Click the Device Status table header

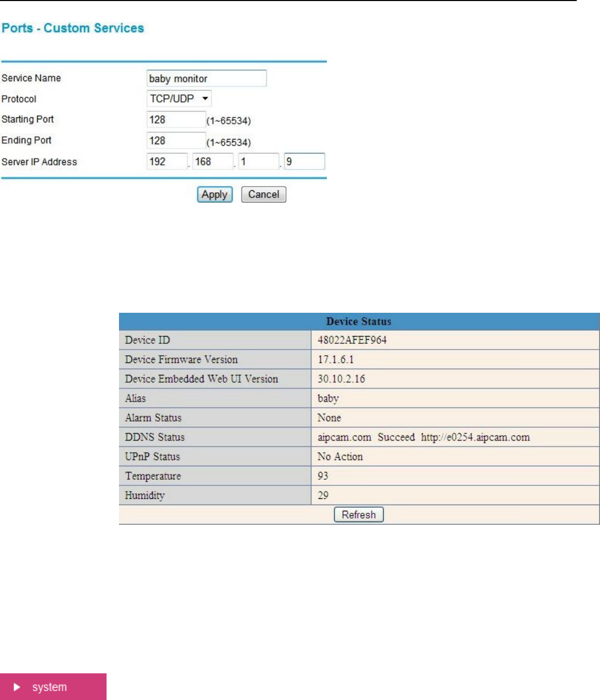click(359, 322)
